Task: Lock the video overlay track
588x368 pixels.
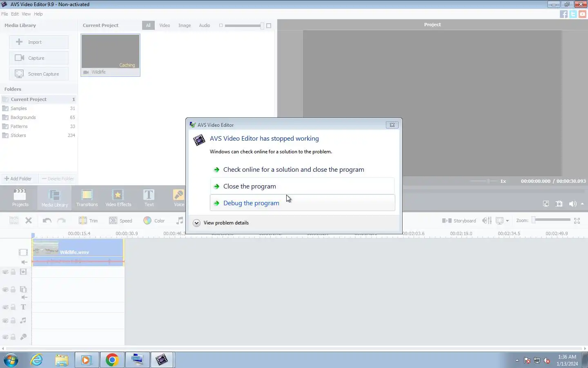Action: [13, 289]
